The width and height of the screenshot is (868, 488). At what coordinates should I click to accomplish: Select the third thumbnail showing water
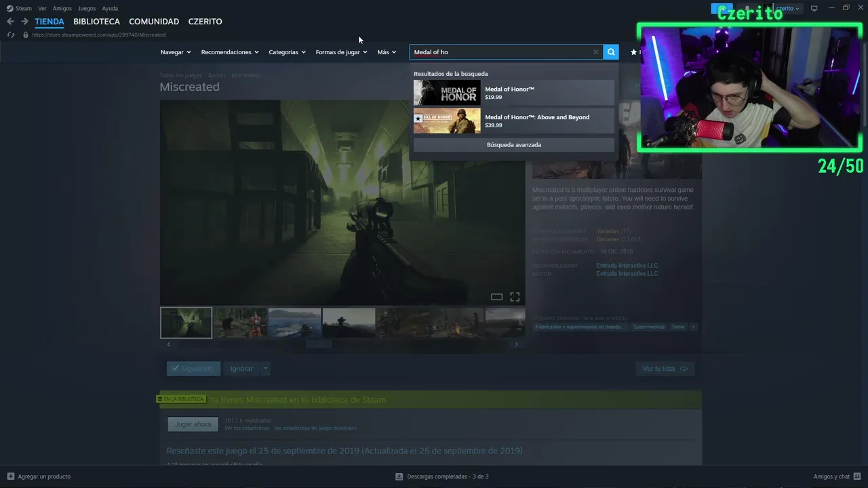point(294,323)
